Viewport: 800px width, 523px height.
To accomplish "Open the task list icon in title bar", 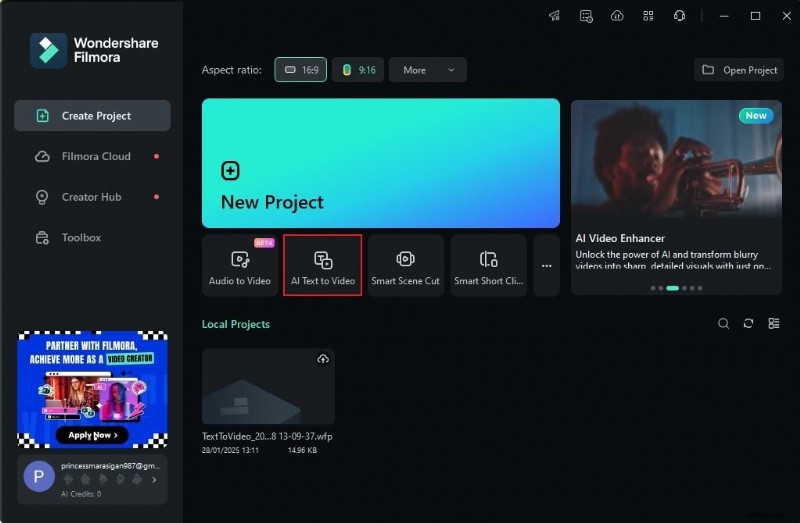I will pyautogui.click(x=586, y=16).
